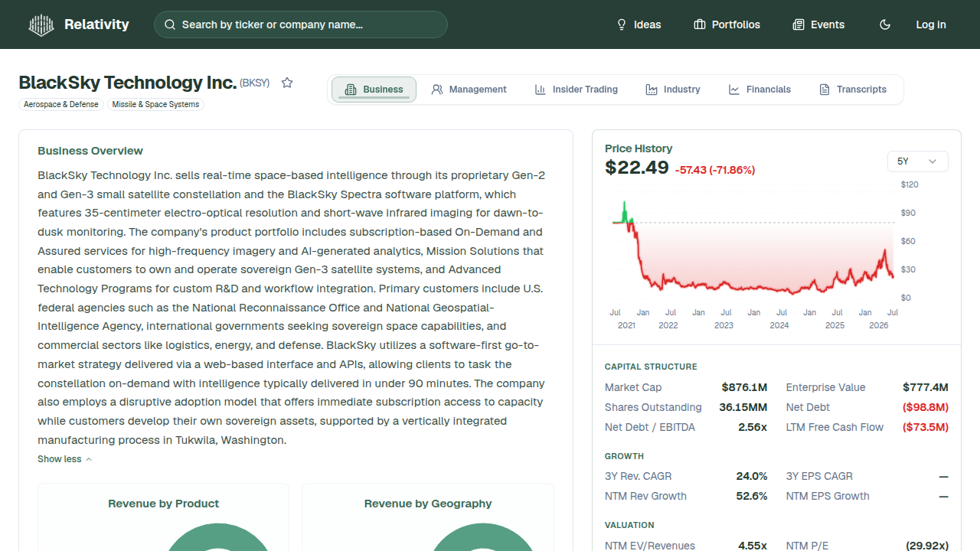Click the Financials line chart icon
Viewport: 980px width, 551px height.
pos(734,90)
